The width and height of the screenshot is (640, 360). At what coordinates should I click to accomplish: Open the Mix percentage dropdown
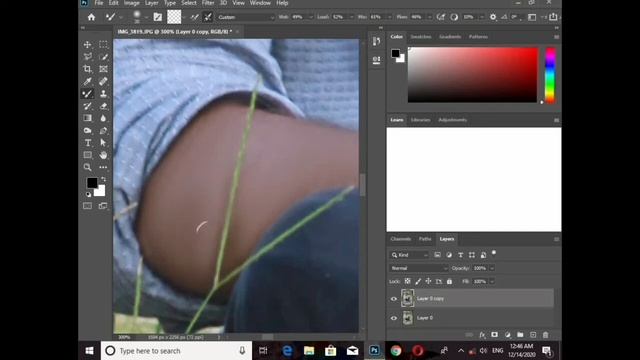tap(389, 17)
